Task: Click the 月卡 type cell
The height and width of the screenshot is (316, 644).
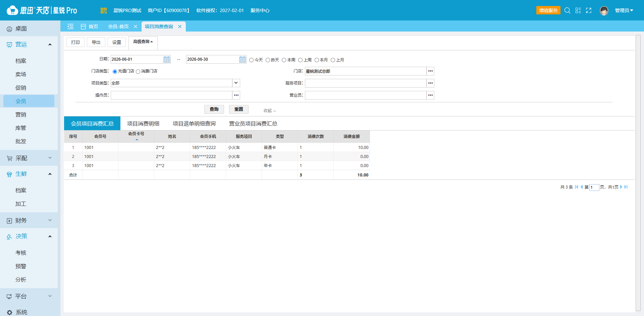Action: [280, 157]
